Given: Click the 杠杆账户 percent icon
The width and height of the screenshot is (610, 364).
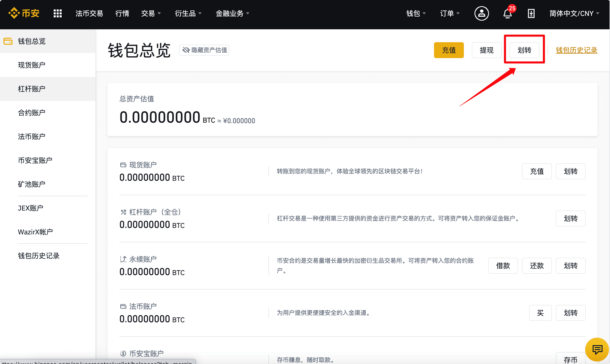Looking at the screenshot, I should [x=123, y=212].
